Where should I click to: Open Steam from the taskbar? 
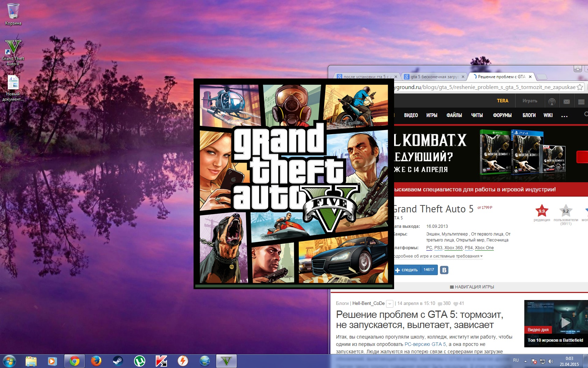click(x=118, y=361)
